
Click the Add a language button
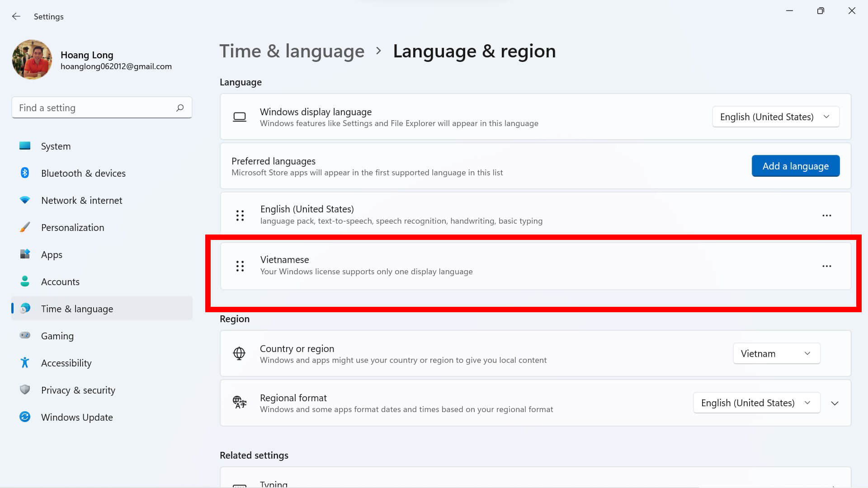796,166
